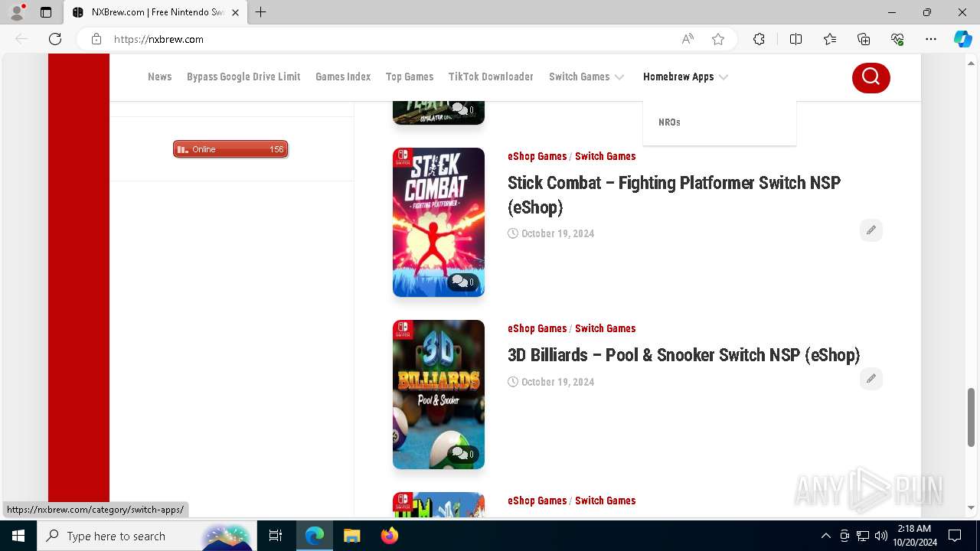Click the Stick Combat cover thumbnail
This screenshot has width=980, height=551.
click(439, 222)
